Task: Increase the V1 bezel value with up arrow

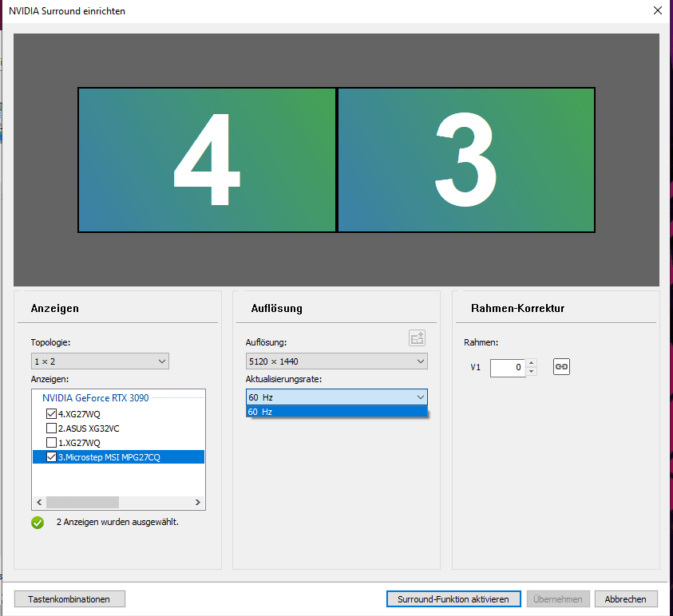Action: click(x=532, y=363)
